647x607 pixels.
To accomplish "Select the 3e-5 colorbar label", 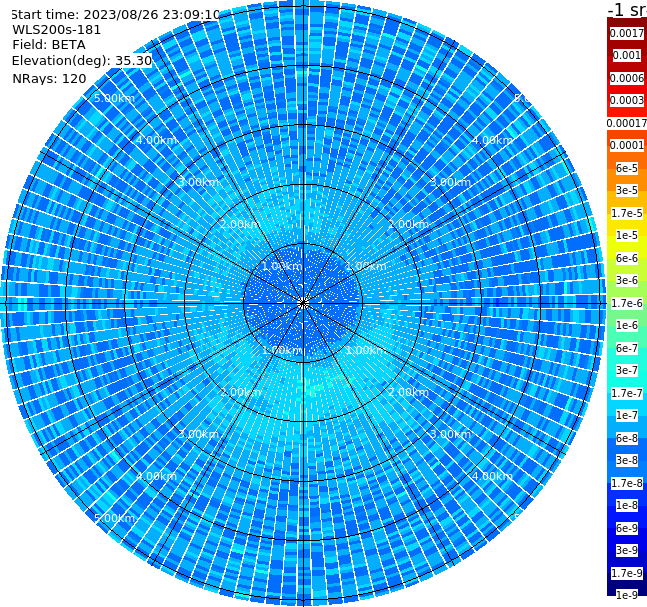I will pyautogui.click(x=627, y=190).
